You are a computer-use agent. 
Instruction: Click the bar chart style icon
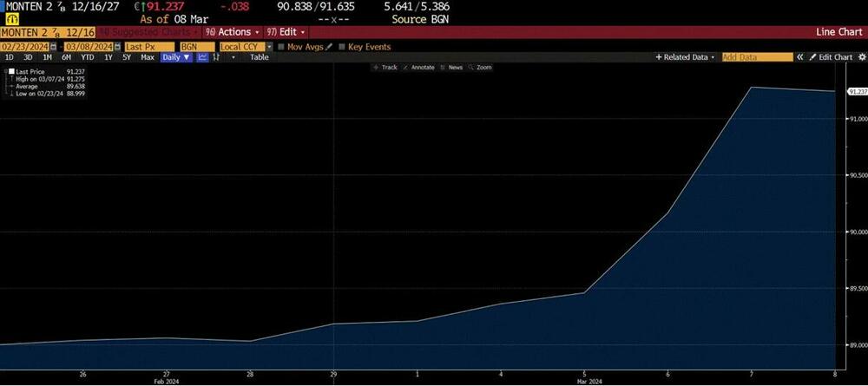tap(216, 57)
